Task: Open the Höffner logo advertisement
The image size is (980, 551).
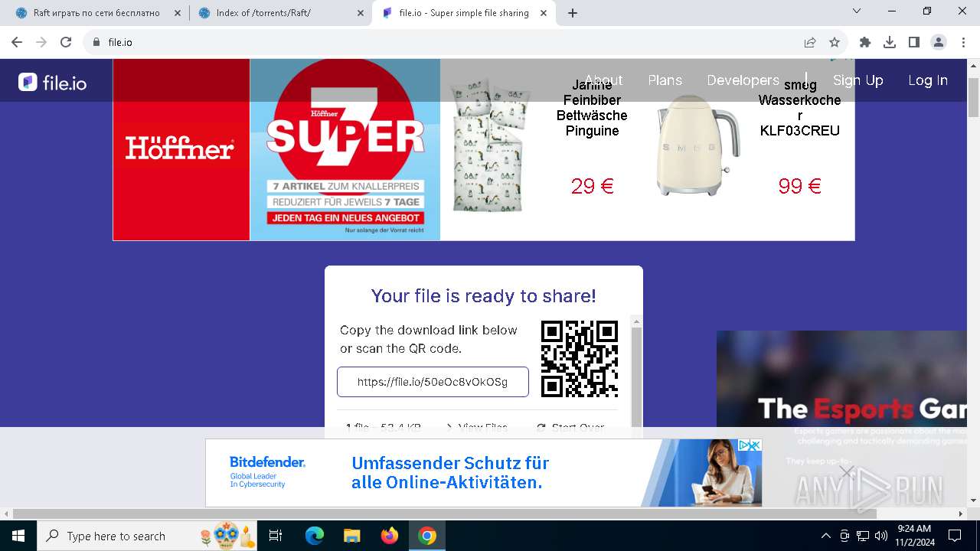Action: [x=181, y=150]
